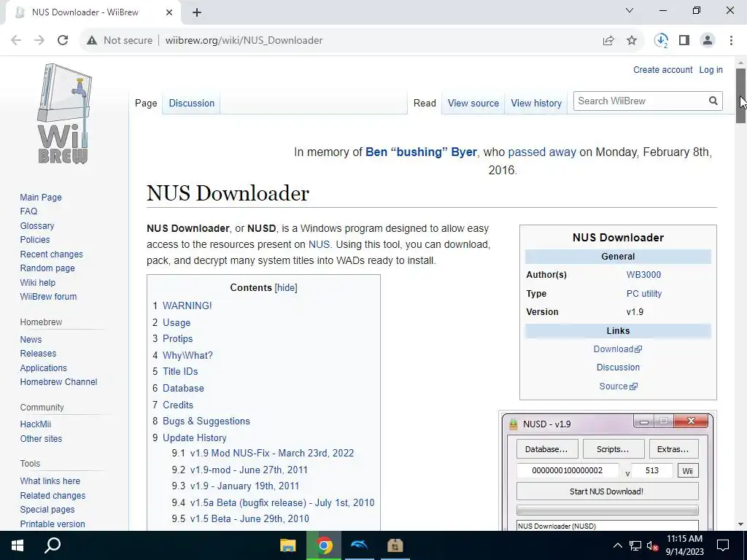
Task: Open What links here tool link
Action: pyautogui.click(x=50, y=481)
